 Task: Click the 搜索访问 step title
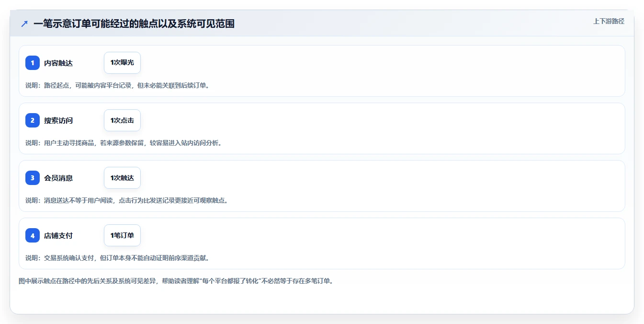click(x=58, y=120)
